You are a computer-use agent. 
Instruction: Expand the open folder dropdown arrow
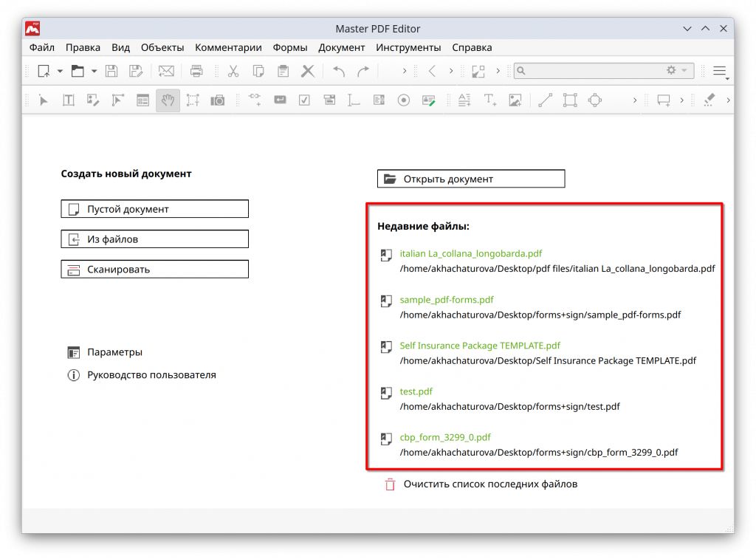94,72
